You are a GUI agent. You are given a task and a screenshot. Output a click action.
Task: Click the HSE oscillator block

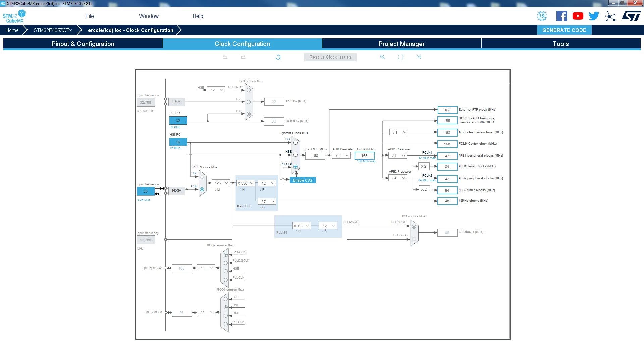(176, 191)
